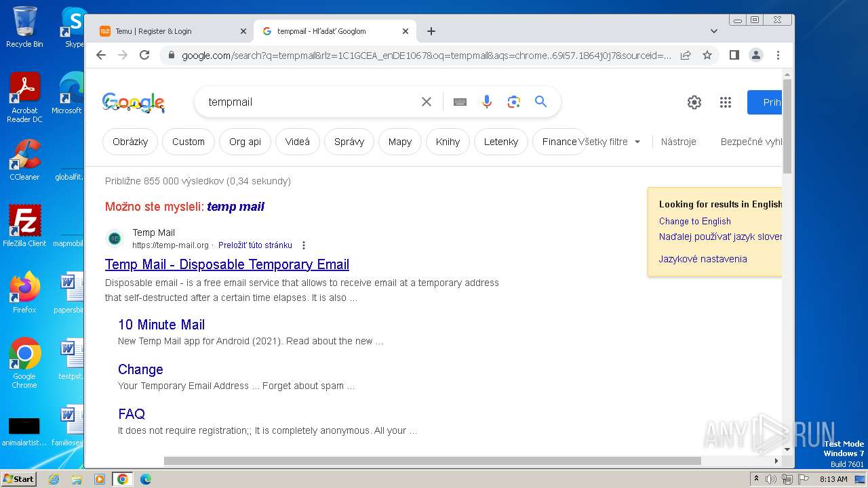
Task: Click the taskbar clock 8:13 AM
Action: pyautogui.click(x=833, y=479)
